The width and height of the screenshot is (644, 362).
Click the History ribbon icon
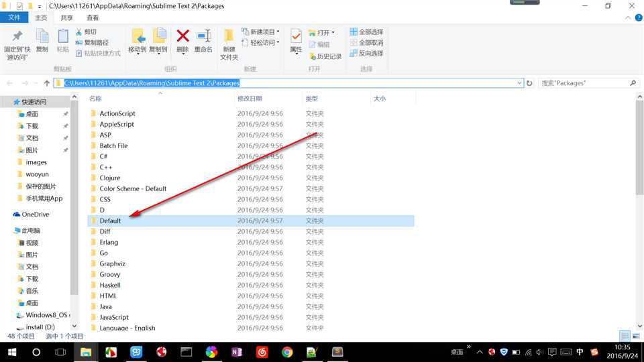coord(325,56)
